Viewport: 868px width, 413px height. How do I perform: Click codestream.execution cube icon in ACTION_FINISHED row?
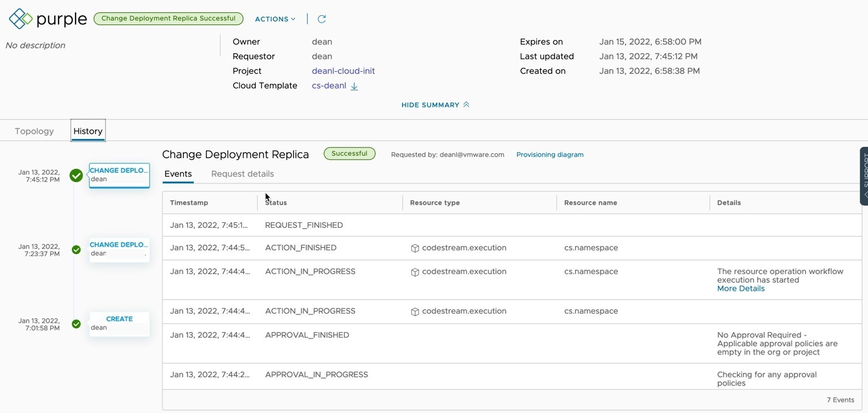415,248
